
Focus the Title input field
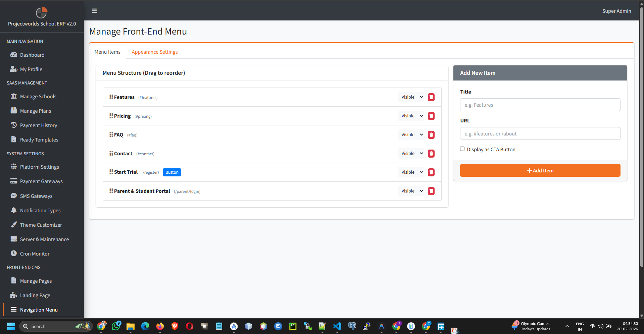[540, 105]
